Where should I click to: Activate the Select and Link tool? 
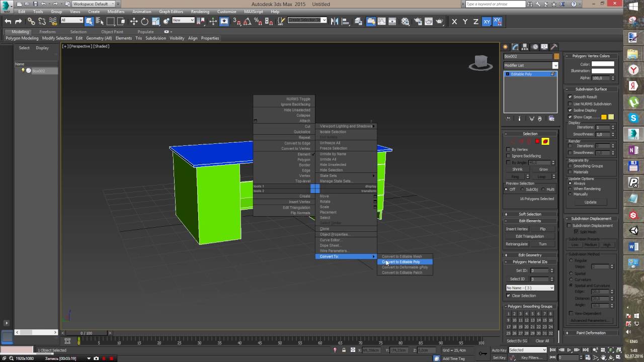click(31, 21)
